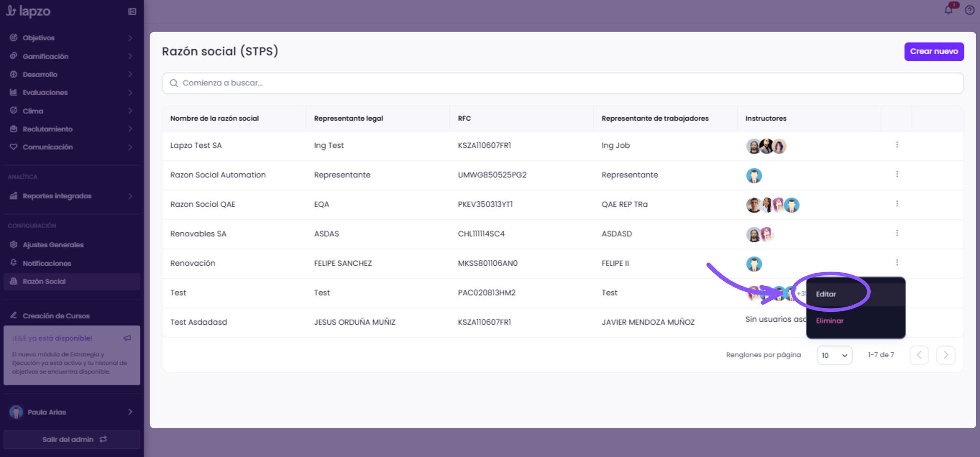Expand the Reportes integrados chevron

(130, 196)
